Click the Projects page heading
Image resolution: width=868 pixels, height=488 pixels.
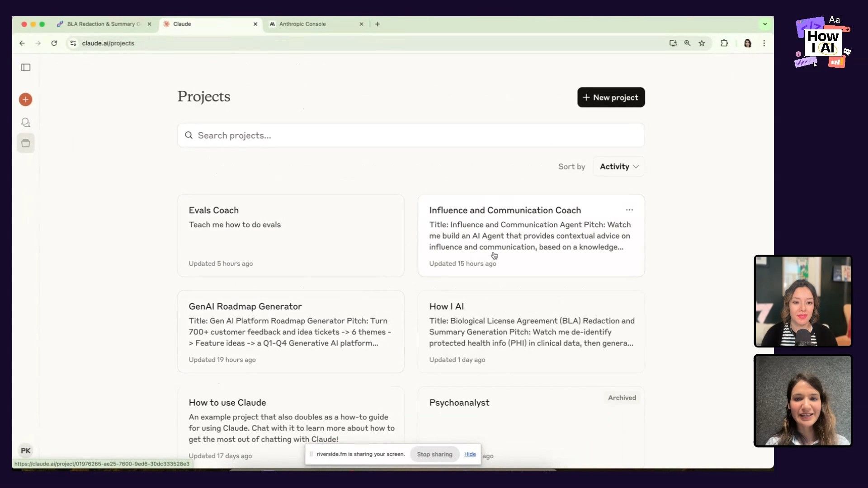click(x=204, y=97)
